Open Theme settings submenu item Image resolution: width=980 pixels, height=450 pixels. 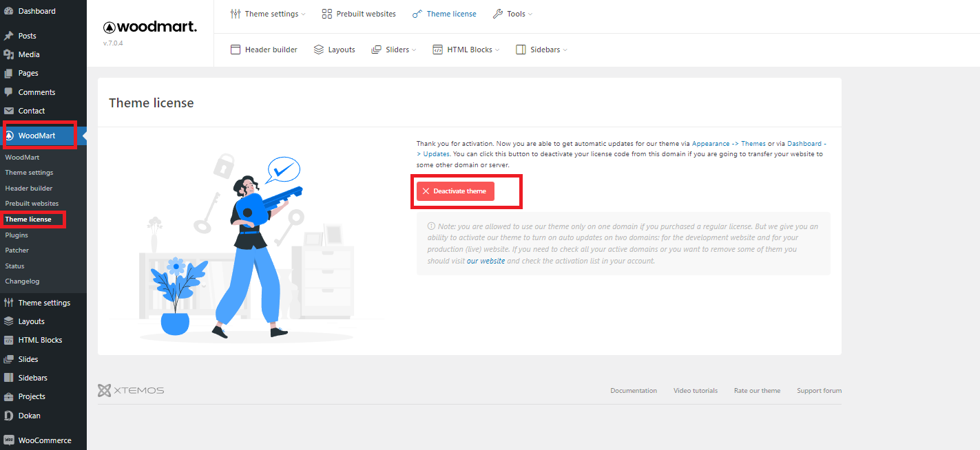(x=29, y=173)
